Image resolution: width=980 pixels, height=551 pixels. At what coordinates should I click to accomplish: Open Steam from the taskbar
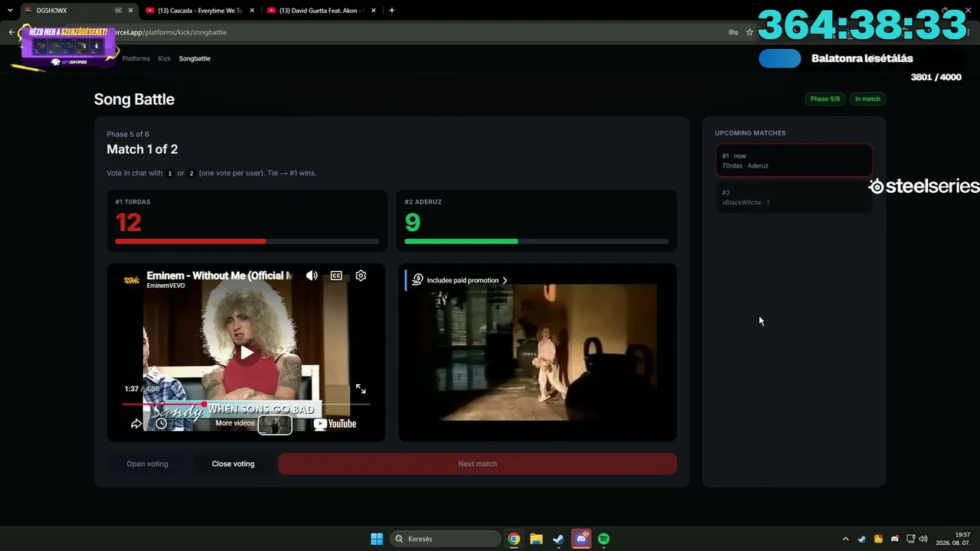point(559,539)
